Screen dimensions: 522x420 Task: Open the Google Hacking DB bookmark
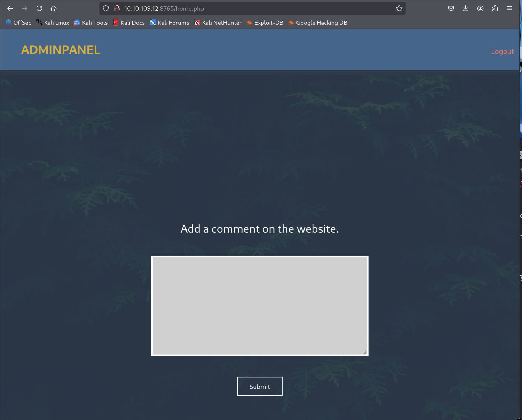[318, 23]
